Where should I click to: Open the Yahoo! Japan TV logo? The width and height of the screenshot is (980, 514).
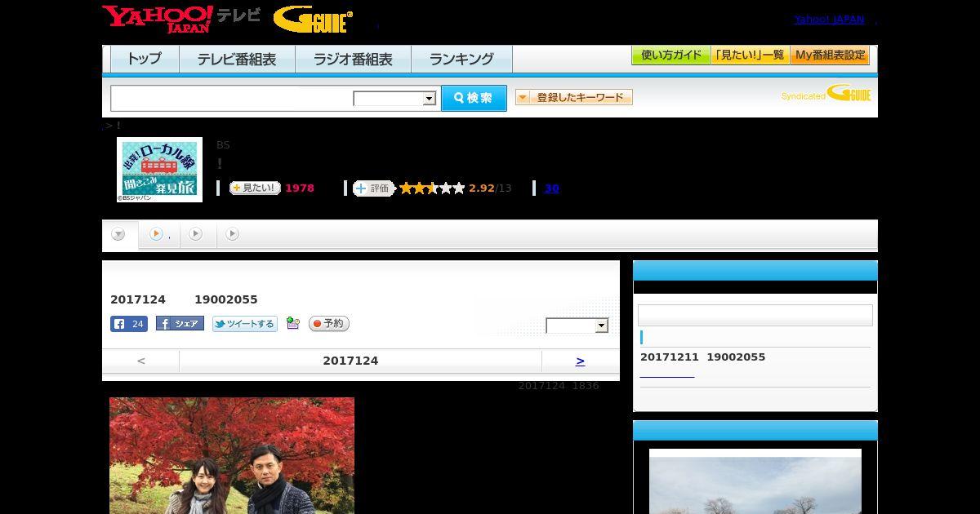[x=181, y=19]
